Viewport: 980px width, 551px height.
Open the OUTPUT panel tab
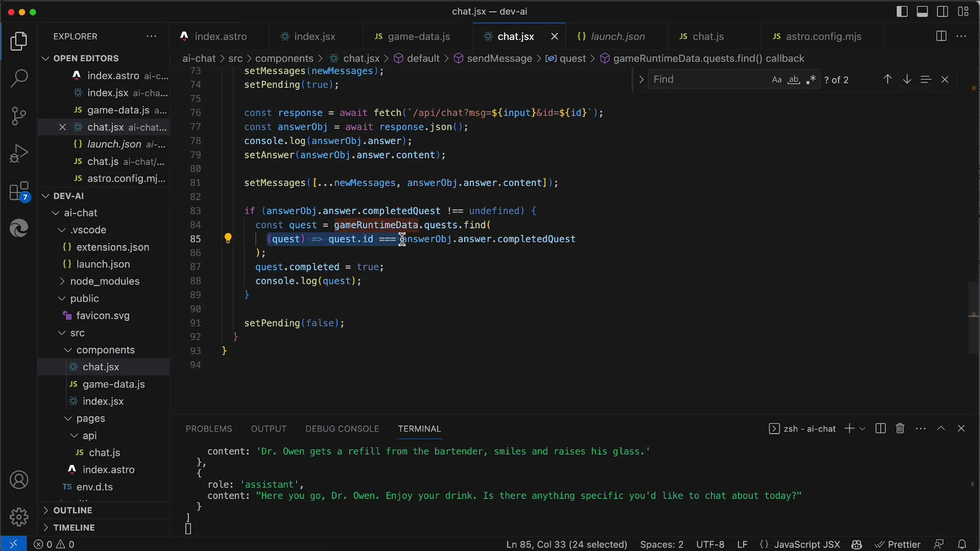click(268, 429)
